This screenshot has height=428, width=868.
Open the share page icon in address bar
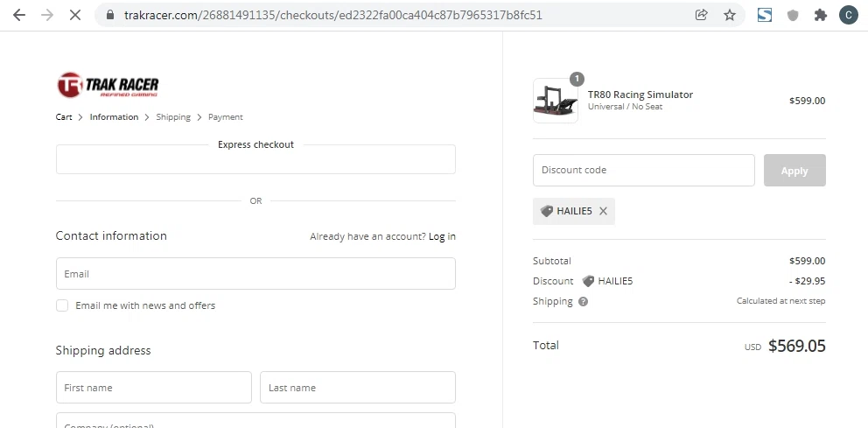click(702, 15)
